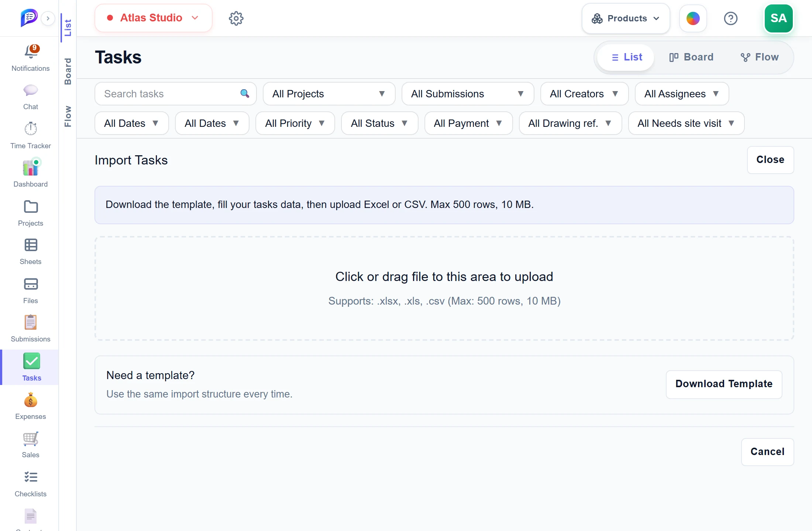Expand the All Projects filter
This screenshot has width=812, height=531.
[329, 94]
